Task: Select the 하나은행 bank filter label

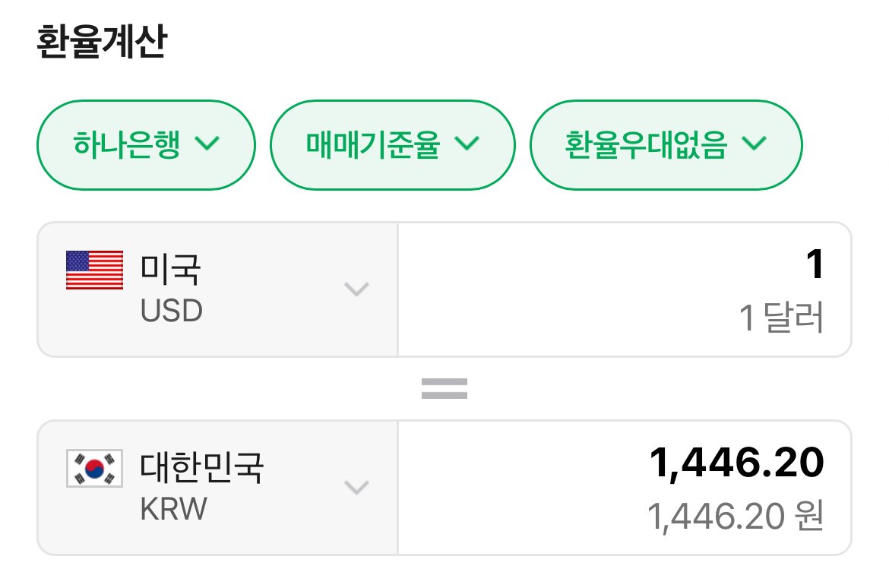Action: click(x=126, y=143)
